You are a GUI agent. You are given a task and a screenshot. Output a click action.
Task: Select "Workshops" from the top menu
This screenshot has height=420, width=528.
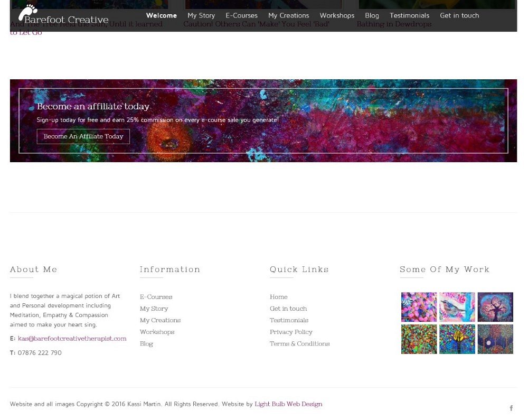337,15
